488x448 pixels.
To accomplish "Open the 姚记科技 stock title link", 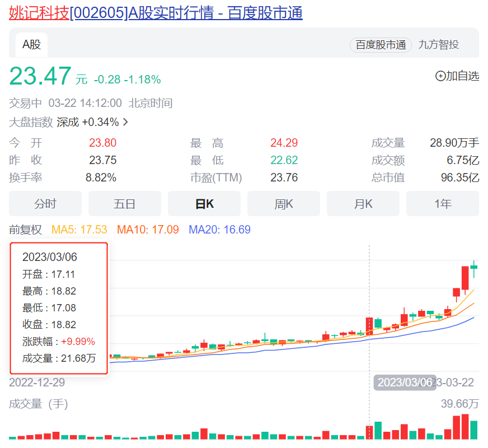I will pos(156,13).
